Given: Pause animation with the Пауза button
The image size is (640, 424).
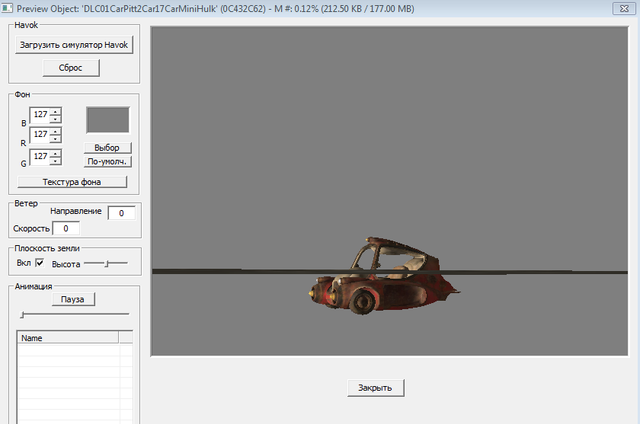Looking at the screenshot, I should click(x=73, y=299).
